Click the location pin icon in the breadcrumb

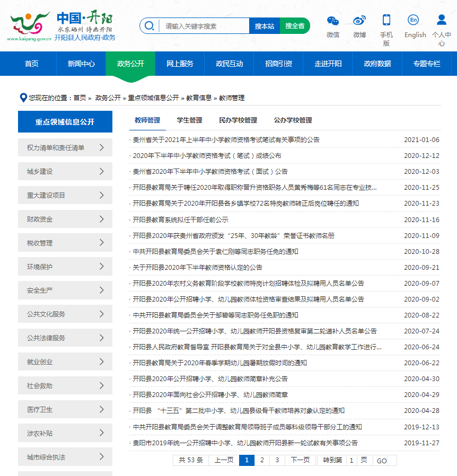click(x=23, y=98)
